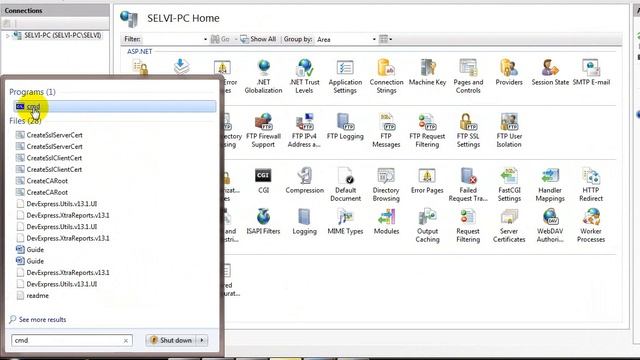Screen dimensions: 640x360
Task: Open SMTP E-mail feature
Action: (x=591, y=73)
